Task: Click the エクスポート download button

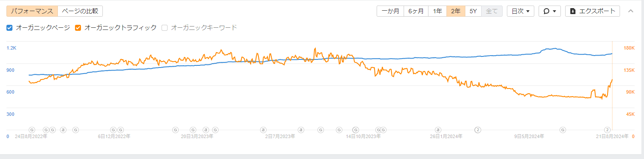Action: (593, 11)
